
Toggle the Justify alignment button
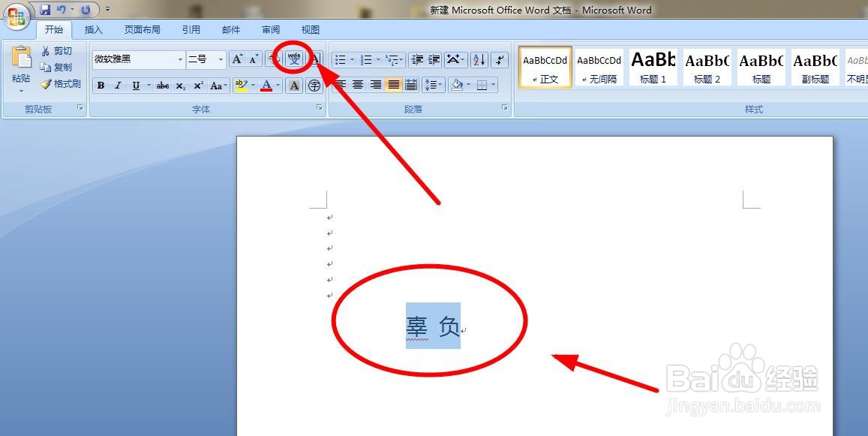(x=394, y=85)
